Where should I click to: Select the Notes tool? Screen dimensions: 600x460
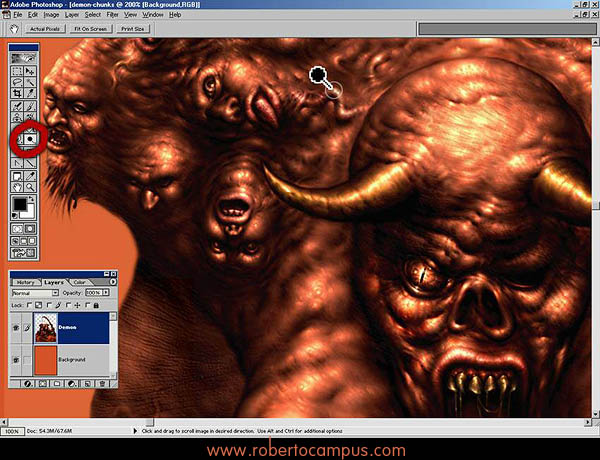(x=17, y=176)
